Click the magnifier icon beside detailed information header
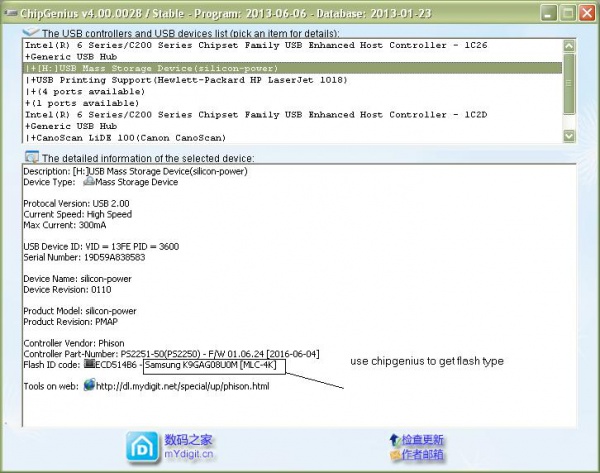This screenshot has width=600, height=473. pyautogui.click(x=32, y=157)
